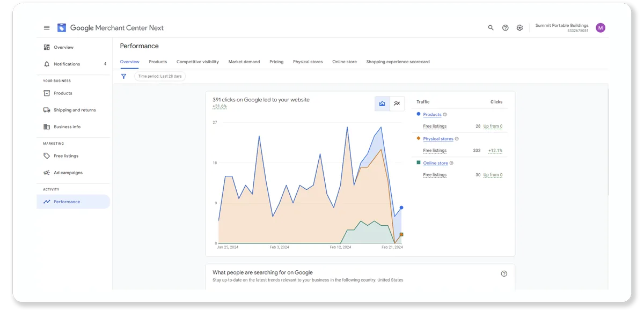Click help icon next to Physical stores
The width and height of the screenshot is (644, 311).
click(x=457, y=139)
